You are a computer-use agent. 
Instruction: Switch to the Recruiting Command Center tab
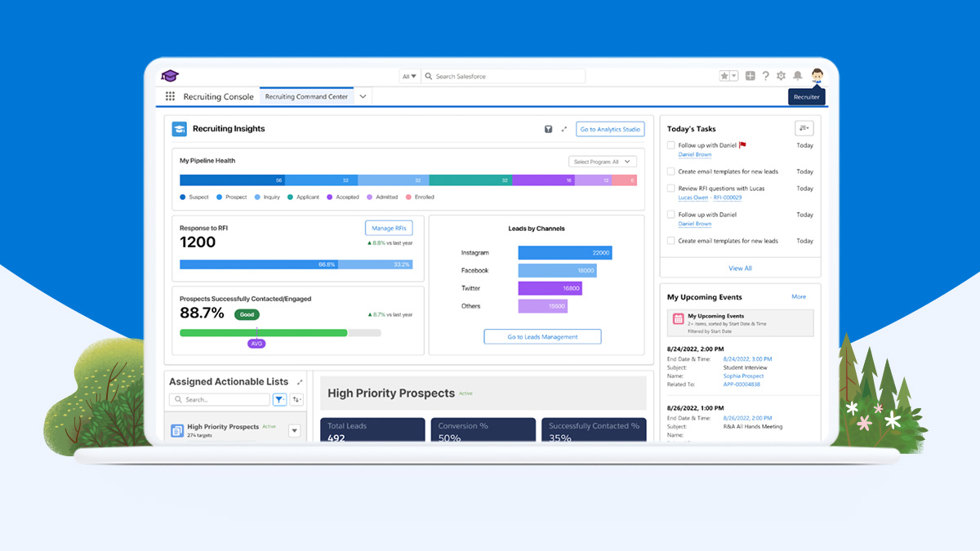[x=306, y=96]
